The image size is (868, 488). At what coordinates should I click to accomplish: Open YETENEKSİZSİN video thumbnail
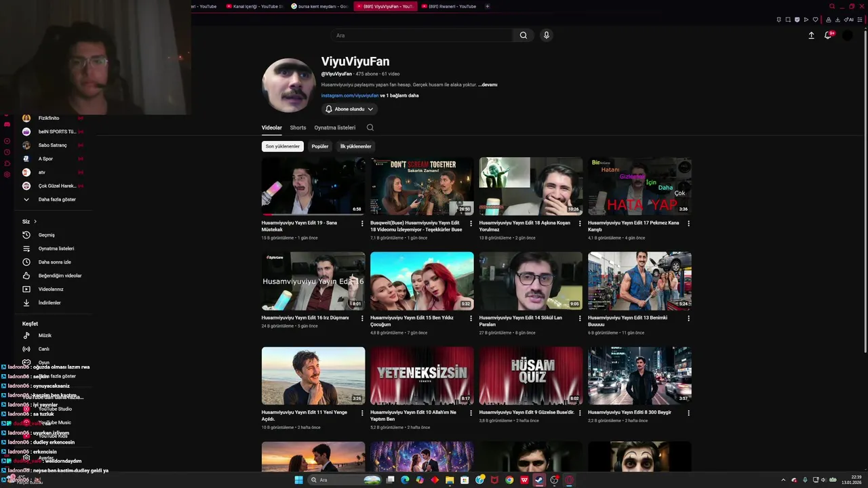tap(422, 376)
